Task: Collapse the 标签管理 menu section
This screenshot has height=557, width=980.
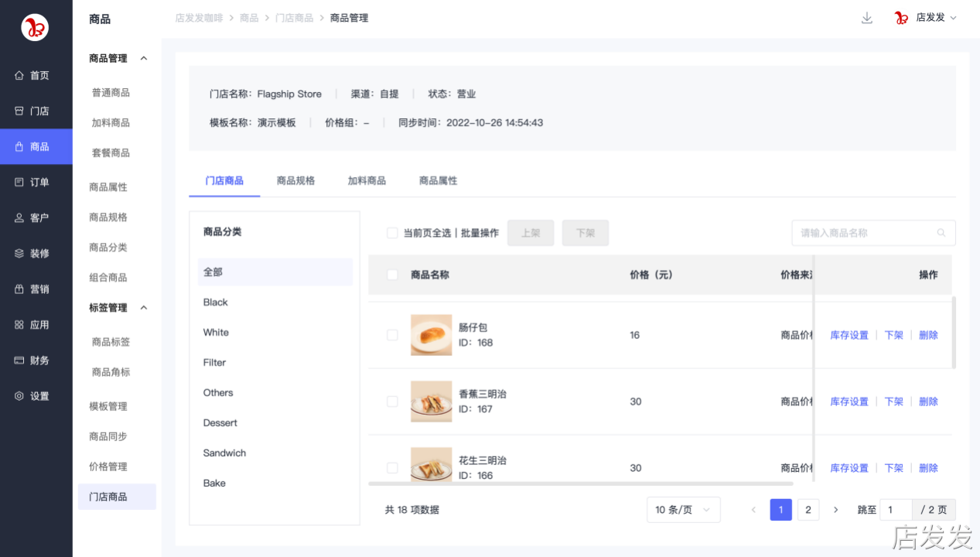Action: (x=144, y=307)
